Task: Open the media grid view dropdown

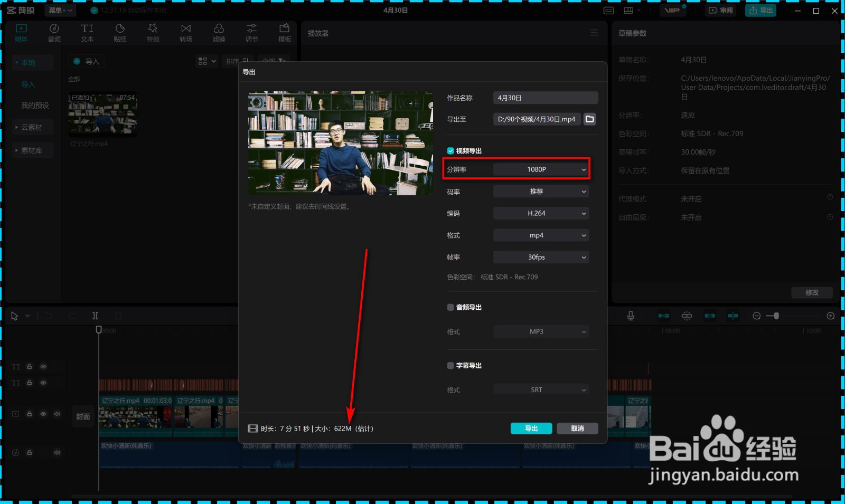Action: tap(207, 61)
